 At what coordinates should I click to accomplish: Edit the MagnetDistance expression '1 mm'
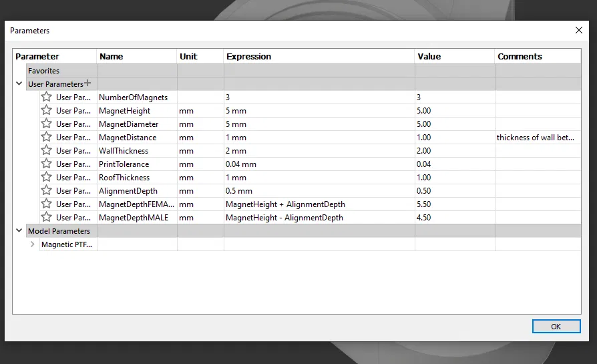319,138
